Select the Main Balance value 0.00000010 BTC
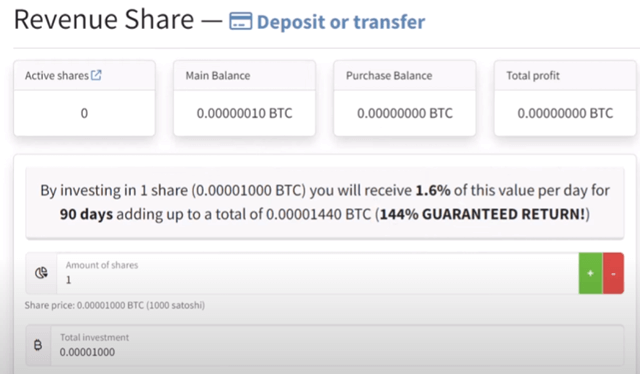Image resolution: width=640 pixels, height=374 pixels. point(244,113)
